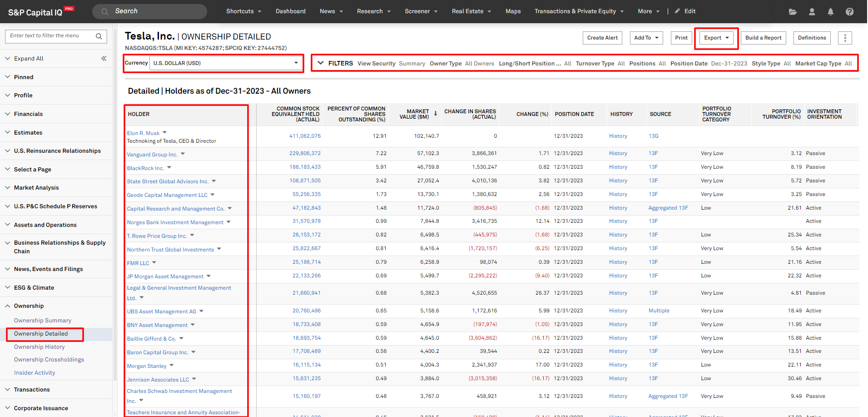Open the Currency U.S. DOLLAR dropdown

pyautogui.click(x=226, y=63)
